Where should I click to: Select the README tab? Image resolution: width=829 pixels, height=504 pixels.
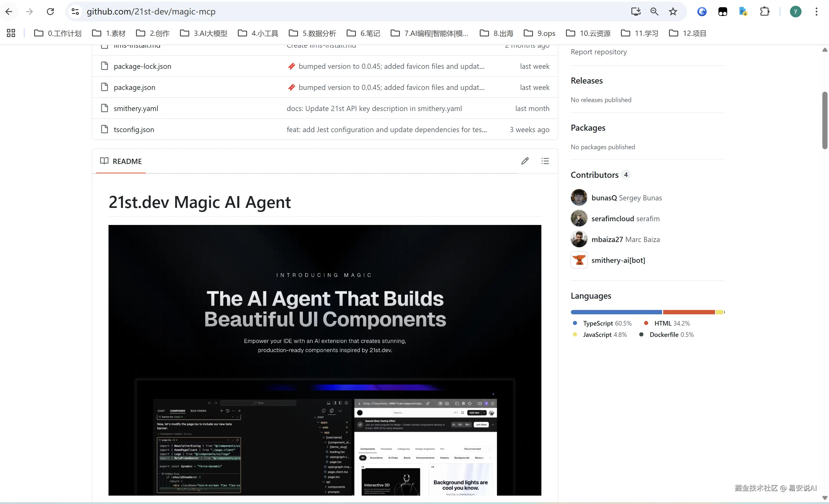coord(121,161)
